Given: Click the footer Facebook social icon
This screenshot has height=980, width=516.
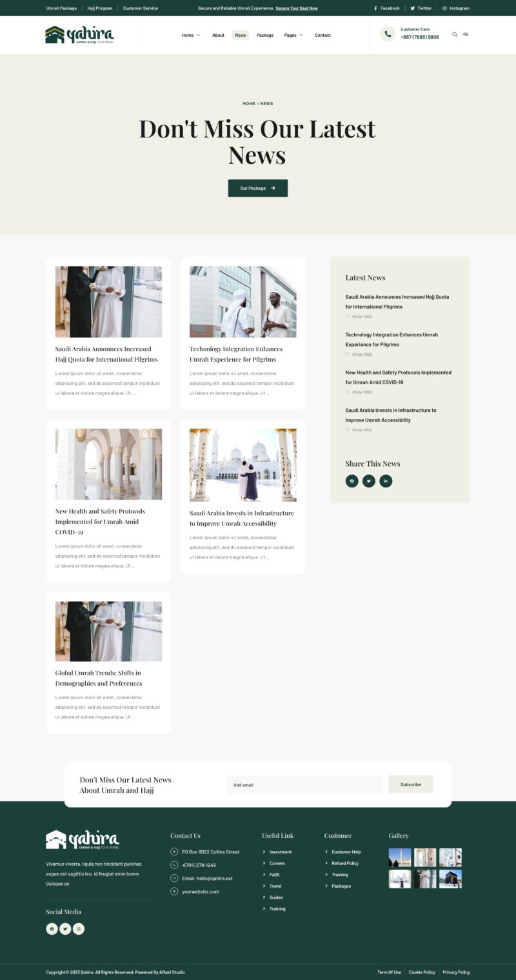Looking at the screenshot, I should 52,929.
